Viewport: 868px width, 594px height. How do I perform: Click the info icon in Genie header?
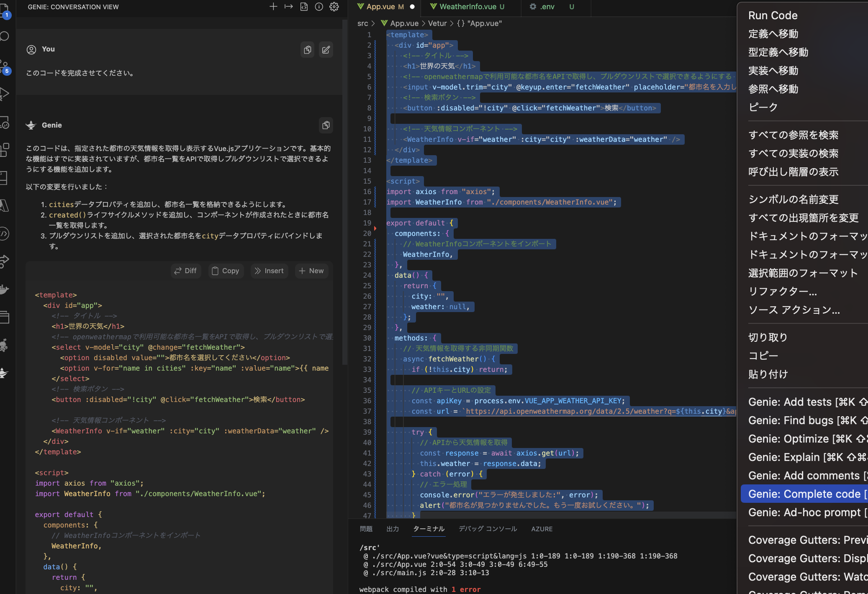319,7
